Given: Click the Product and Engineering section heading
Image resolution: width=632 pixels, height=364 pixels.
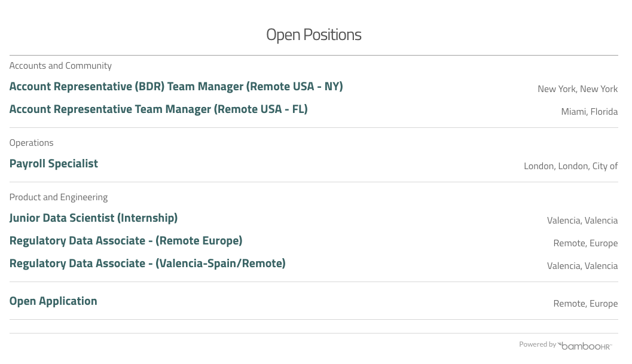Looking at the screenshot, I should pyautogui.click(x=59, y=197).
